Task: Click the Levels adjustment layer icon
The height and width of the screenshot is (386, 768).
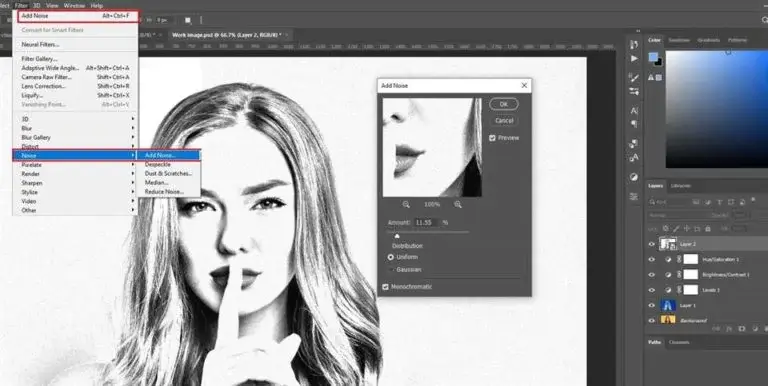Action: coord(668,290)
